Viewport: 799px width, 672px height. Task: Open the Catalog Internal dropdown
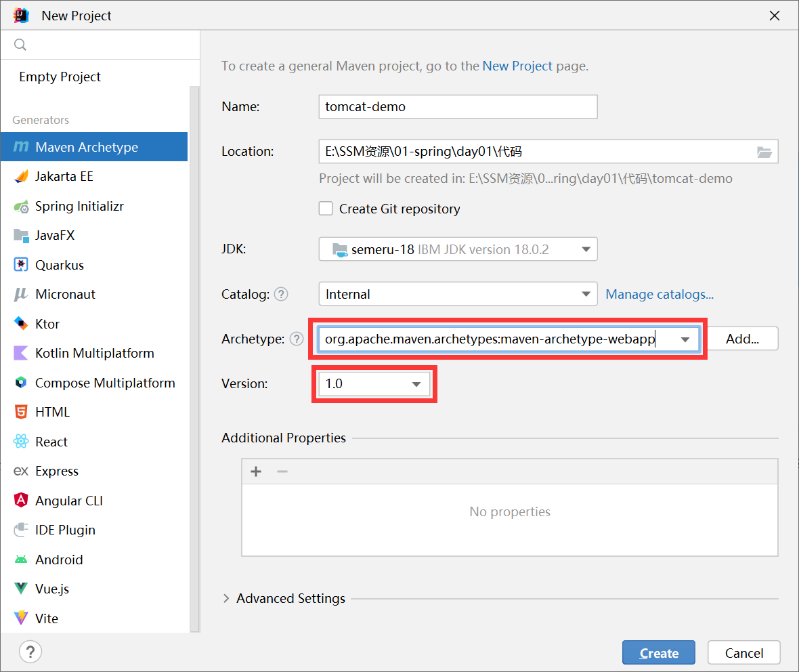[x=458, y=294]
